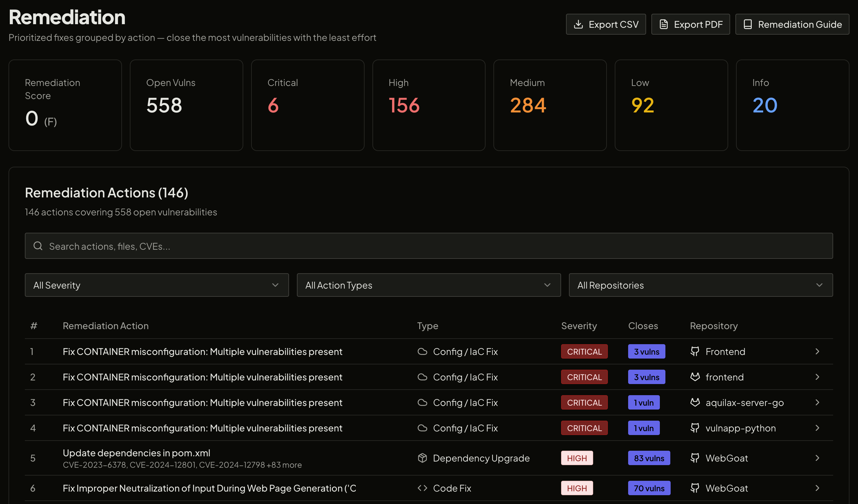The image size is (858, 504).
Task: Click the CVE-2023-6378 list with +83 more
Action: [x=182, y=464]
